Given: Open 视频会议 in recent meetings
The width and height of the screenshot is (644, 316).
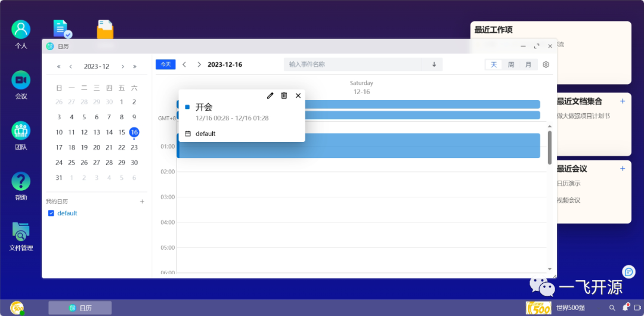Looking at the screenshot, I should 568,200.
